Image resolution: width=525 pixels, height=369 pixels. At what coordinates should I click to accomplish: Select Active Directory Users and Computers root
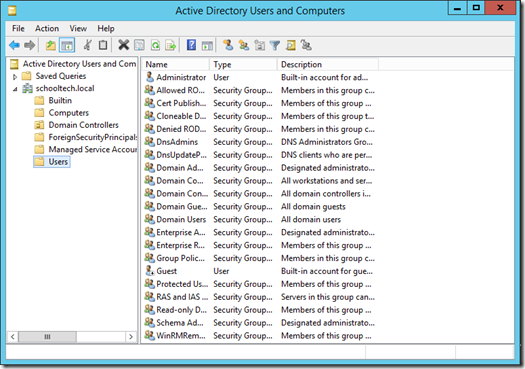point(79,64)
